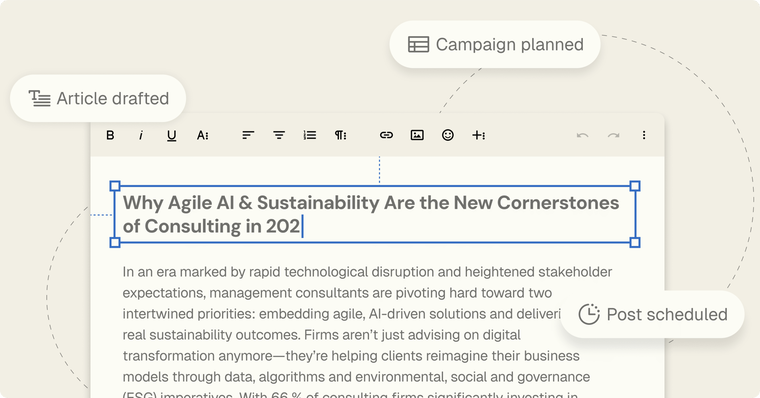Open paragraph format options
The height and width of the screenshot is (398, 760).
pyautogui.click(x=340, y=135)
